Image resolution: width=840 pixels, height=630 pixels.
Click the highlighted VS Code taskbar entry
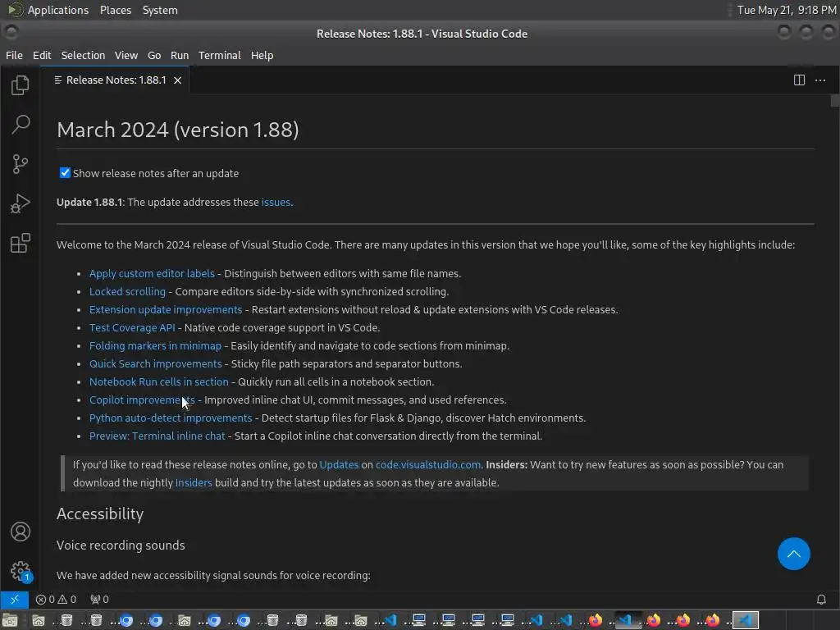click(x=745, y=620)
